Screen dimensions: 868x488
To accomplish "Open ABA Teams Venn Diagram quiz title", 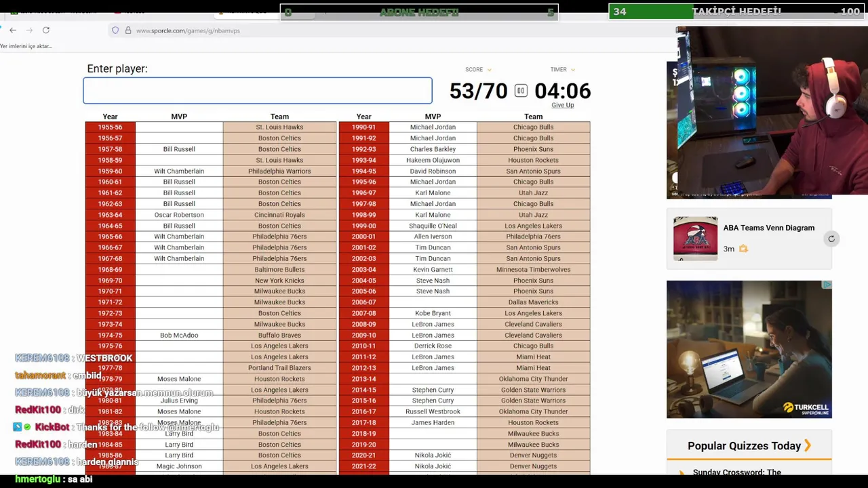I will [x=768, y=228].
